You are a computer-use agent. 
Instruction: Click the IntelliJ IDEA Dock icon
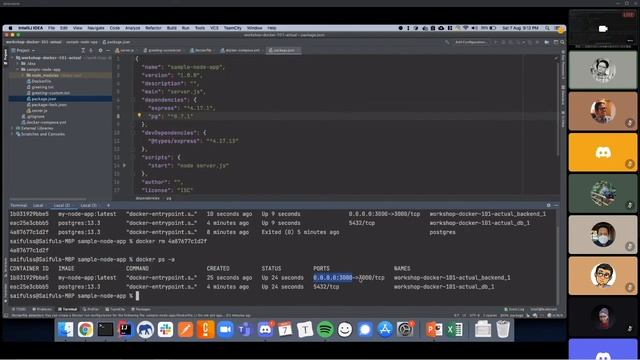(125, 329)
